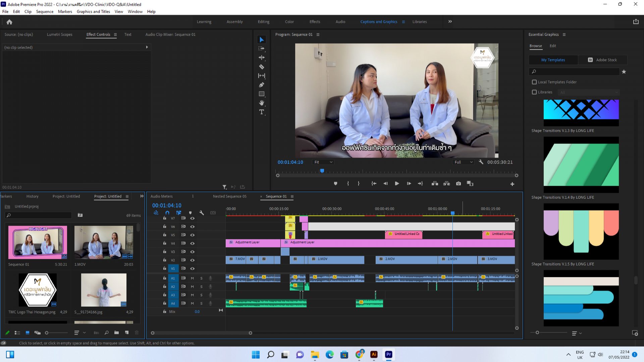
Task: Switch to Nested Sequence 05 tab
Action: (x=230, y=196)
